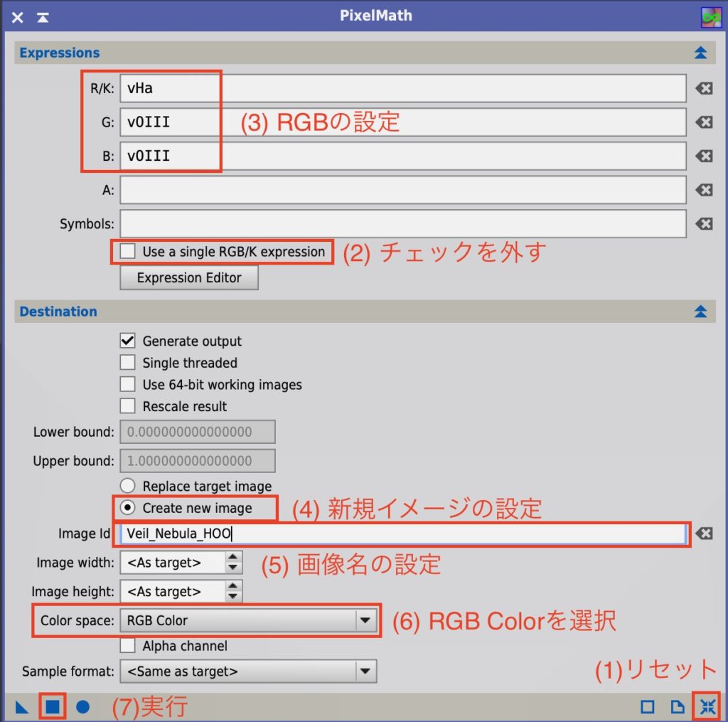Click the Destination section title

(x=58, y=312)
